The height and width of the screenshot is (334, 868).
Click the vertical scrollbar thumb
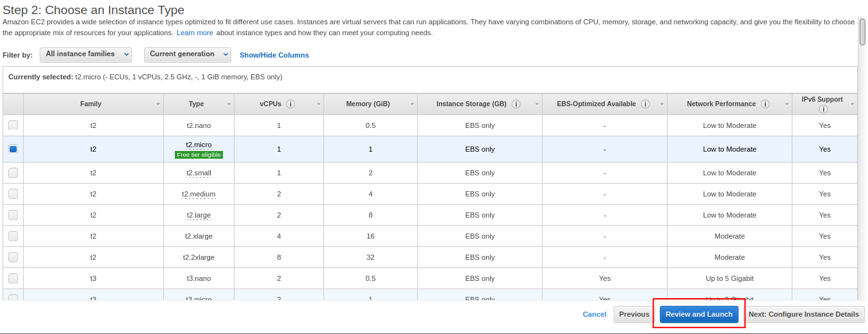coord(862,32)
